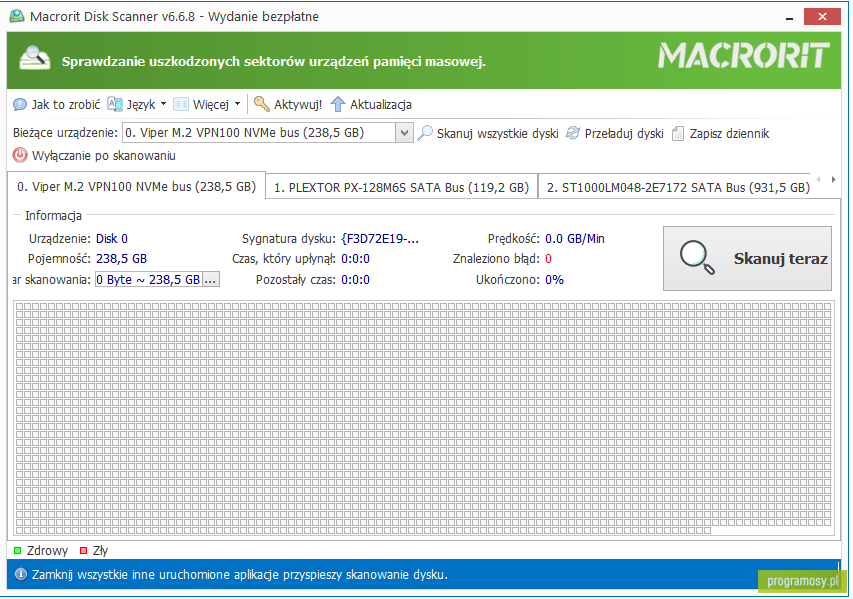Expand the Więcej dropdown arrow
Viewport: 853px width, 599px height.
click(237, 104)
